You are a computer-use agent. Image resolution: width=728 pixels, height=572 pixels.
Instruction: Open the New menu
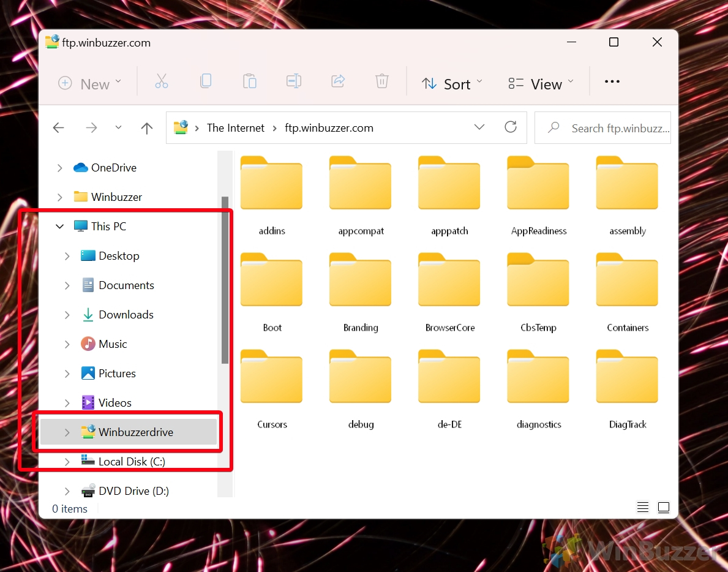tap(89, 84)
